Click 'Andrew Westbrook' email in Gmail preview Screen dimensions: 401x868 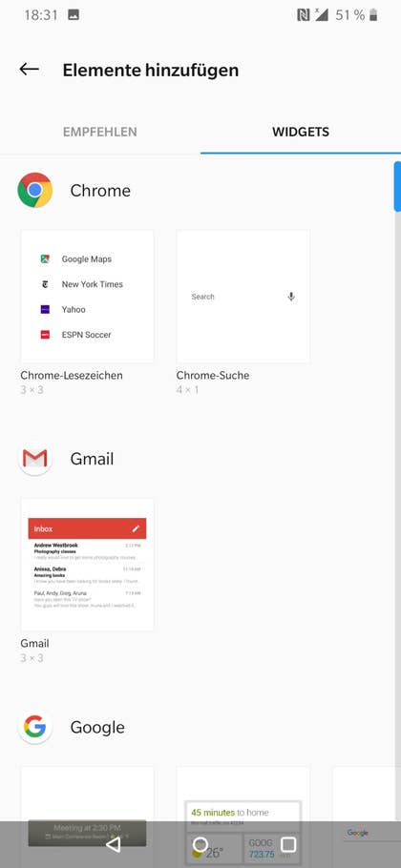pyautogui.click(x=87, y=552)
